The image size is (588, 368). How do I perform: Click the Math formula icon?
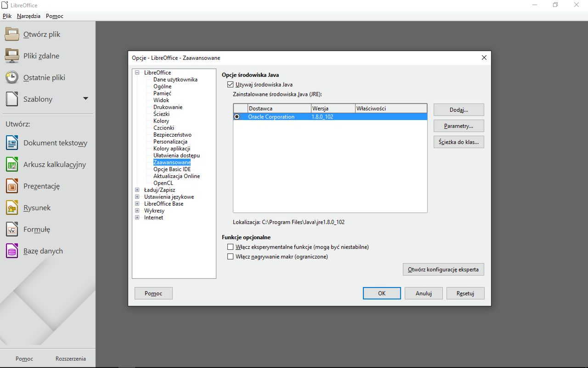(x=12, y=229)
